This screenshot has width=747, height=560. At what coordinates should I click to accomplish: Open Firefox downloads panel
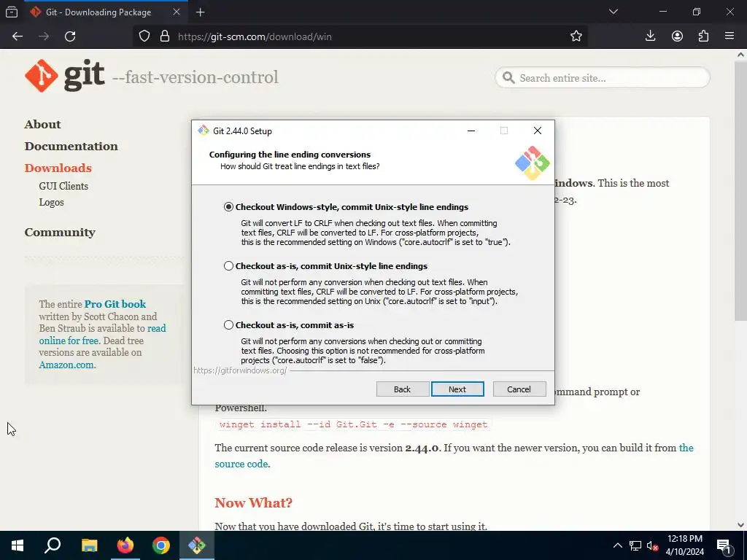pos(650,36)
